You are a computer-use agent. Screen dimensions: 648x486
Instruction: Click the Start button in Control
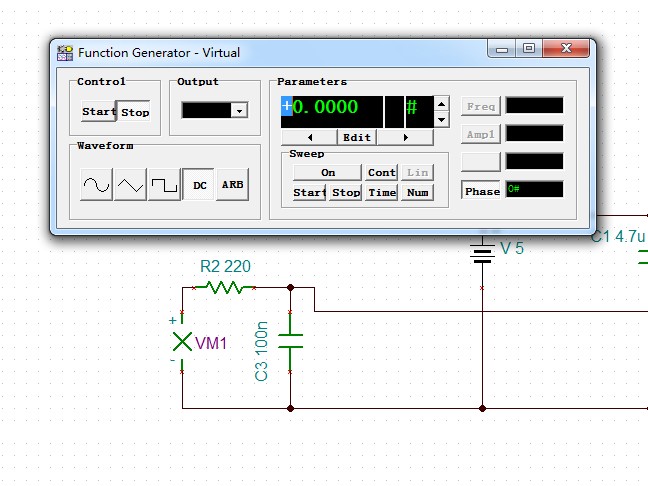pos(99,111)
